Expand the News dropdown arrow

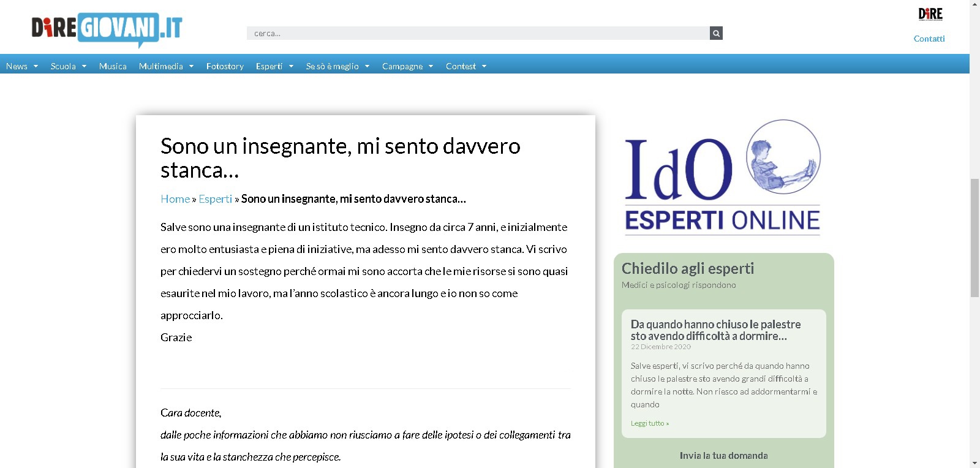click(36, 66)
